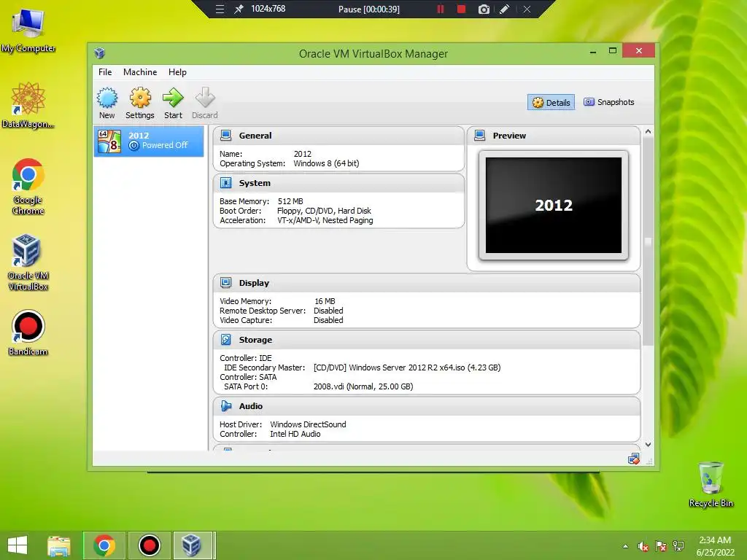Click Chrome in the taskbar
Image resolution: width=747 pixels, height=560 pixels.
pos(104,545)
